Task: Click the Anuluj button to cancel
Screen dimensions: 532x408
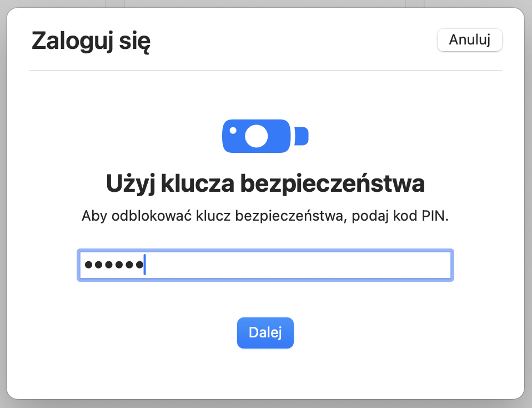Action: coord(469,40)
